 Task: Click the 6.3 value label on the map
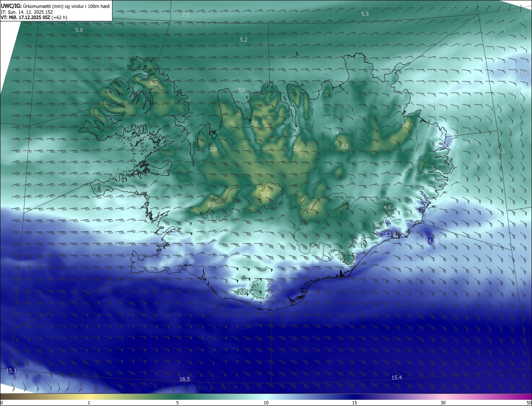[501, 151]
